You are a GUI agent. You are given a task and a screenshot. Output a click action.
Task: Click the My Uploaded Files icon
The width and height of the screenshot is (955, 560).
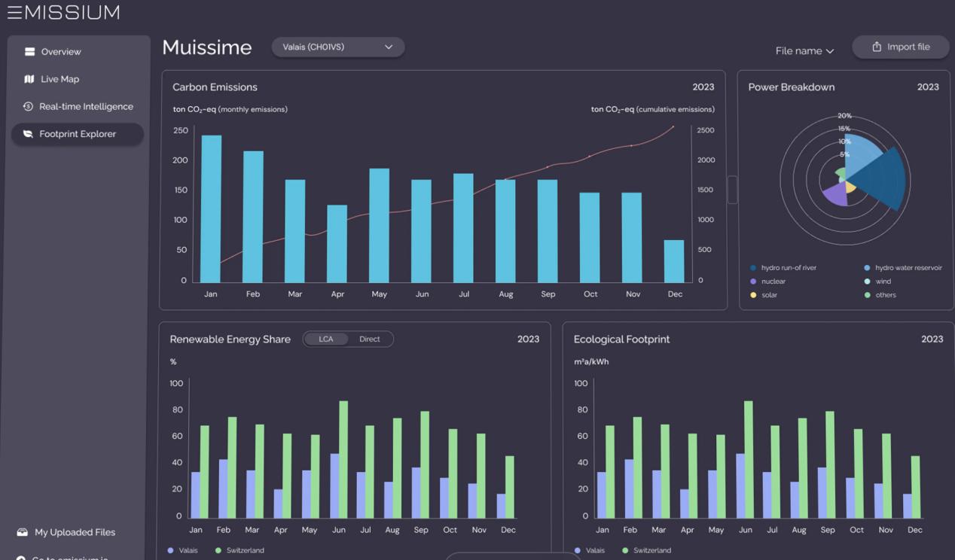pos(22,532)
